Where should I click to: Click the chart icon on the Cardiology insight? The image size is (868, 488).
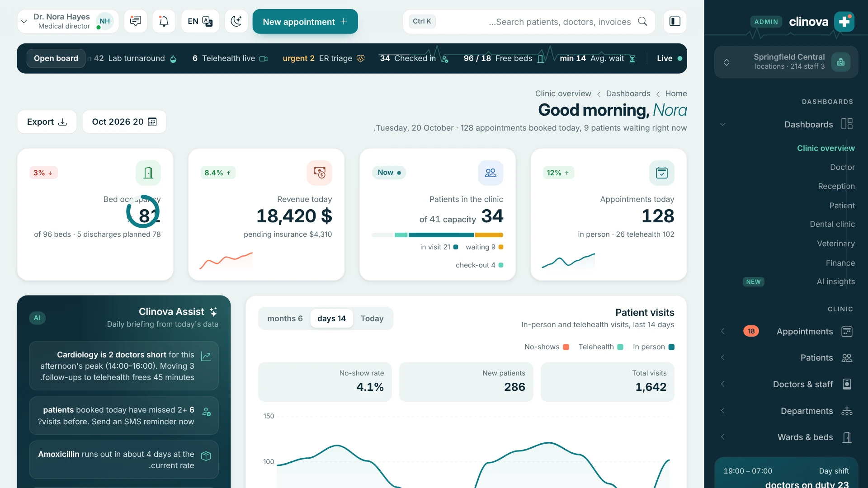click(206, 357)
